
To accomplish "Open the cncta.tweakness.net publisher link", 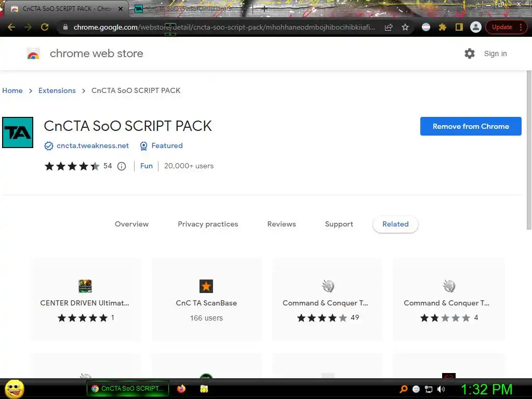I will (x=92, y=145).
